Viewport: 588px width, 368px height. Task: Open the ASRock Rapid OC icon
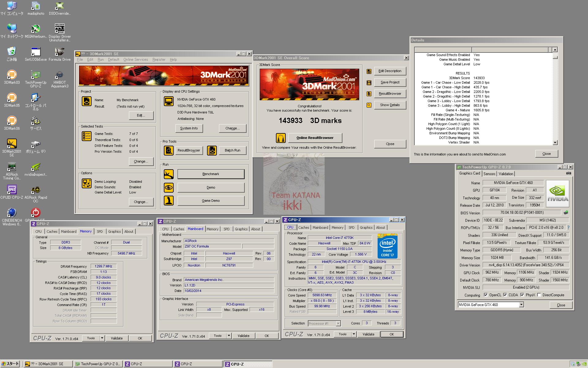pos(36,194)
